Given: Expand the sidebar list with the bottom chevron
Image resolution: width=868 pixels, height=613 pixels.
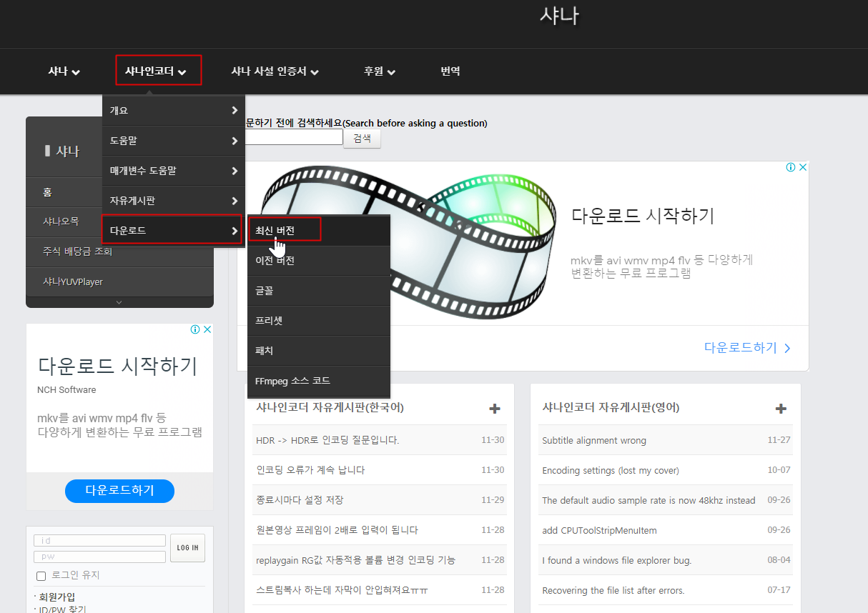Looking at the screenshot, I should [119, 302].
